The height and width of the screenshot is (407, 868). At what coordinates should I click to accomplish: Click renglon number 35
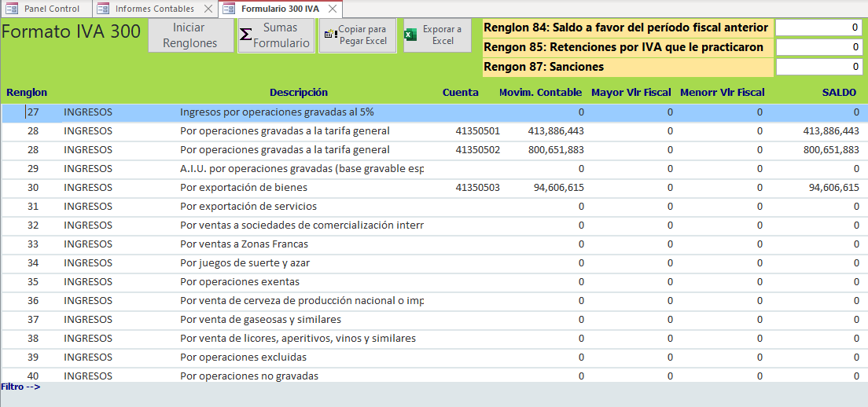33,281
